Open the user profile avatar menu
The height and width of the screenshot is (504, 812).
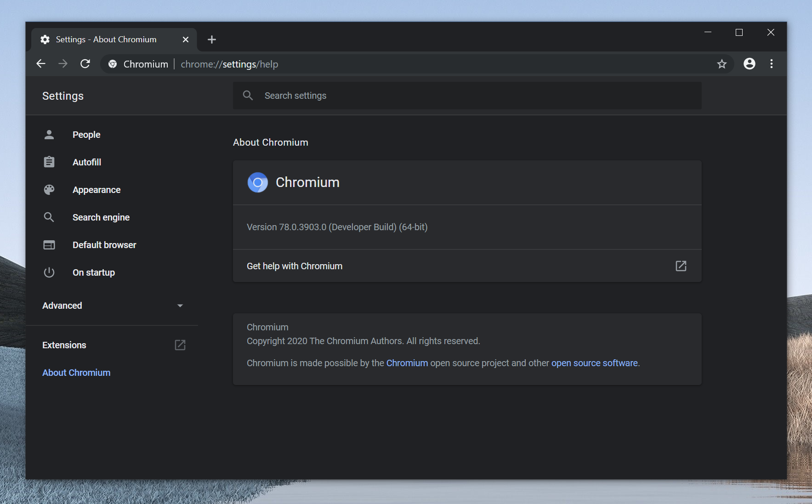[749, 64]
